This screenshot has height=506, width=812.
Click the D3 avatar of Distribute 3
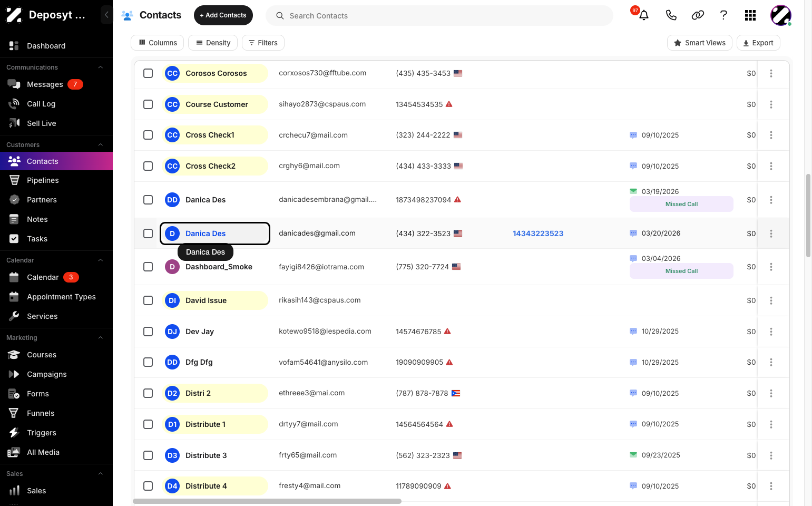click(172, 455)
